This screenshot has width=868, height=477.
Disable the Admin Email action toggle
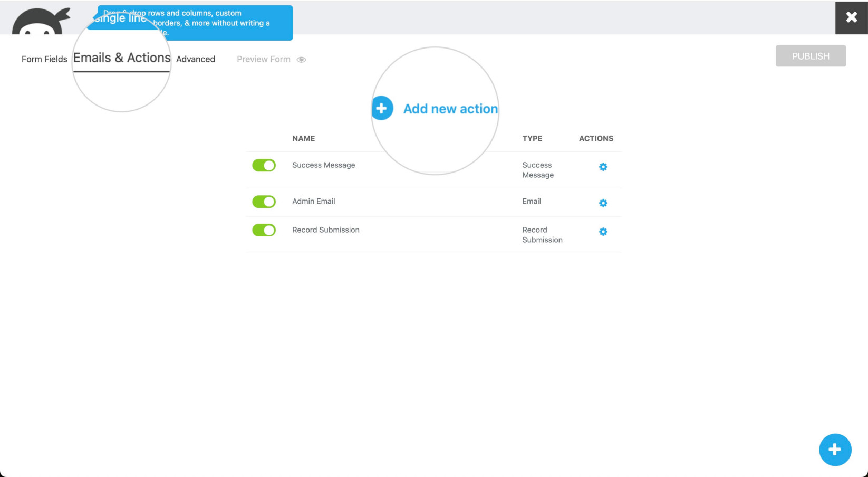click(264, 202)
